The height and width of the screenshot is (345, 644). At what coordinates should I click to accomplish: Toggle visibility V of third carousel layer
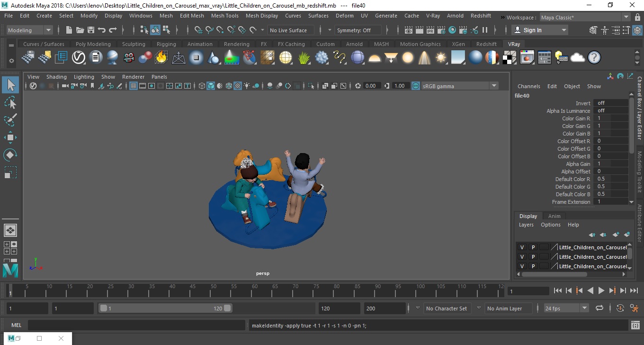pyautogui.click(x=522, y=266)
